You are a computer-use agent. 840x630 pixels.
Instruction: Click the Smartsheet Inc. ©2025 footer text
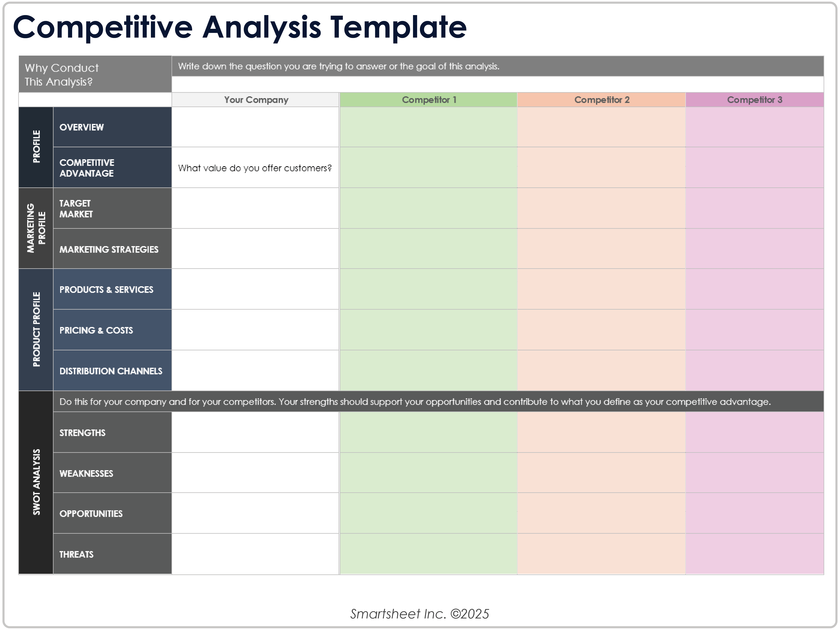[420, 614]
